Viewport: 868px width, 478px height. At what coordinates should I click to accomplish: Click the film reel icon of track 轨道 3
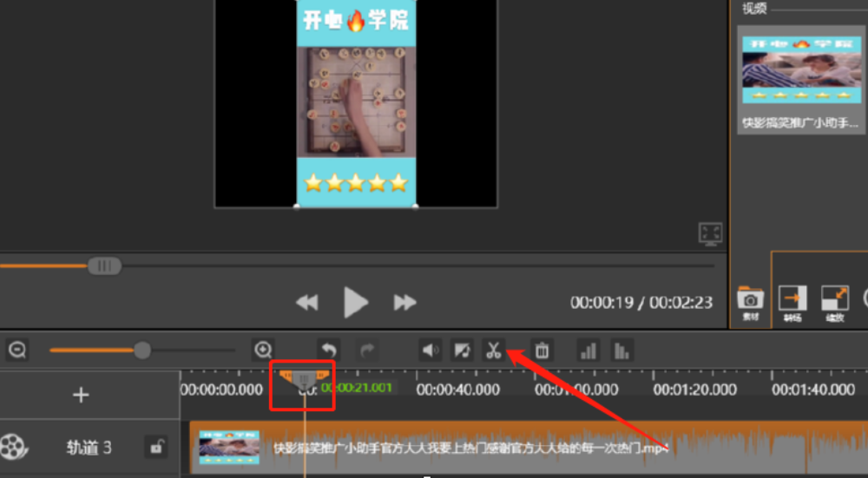click(13, 447)
